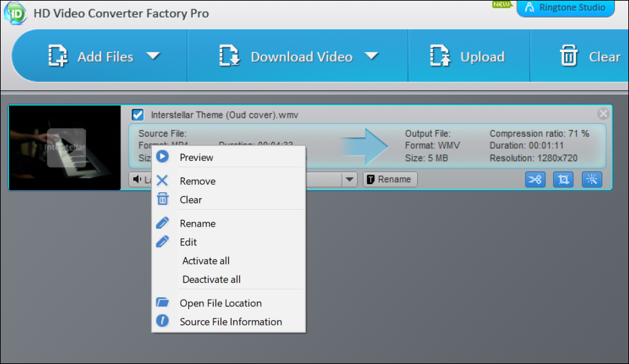Select Deactivate all in context menu
The width and height of the screenshot is (629, 364).
tap(229, 279)
